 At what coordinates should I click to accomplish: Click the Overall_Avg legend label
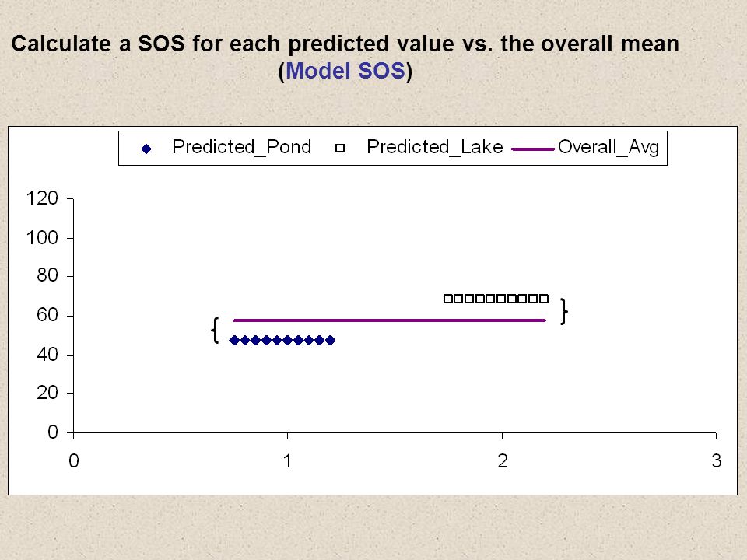point(608,148)
